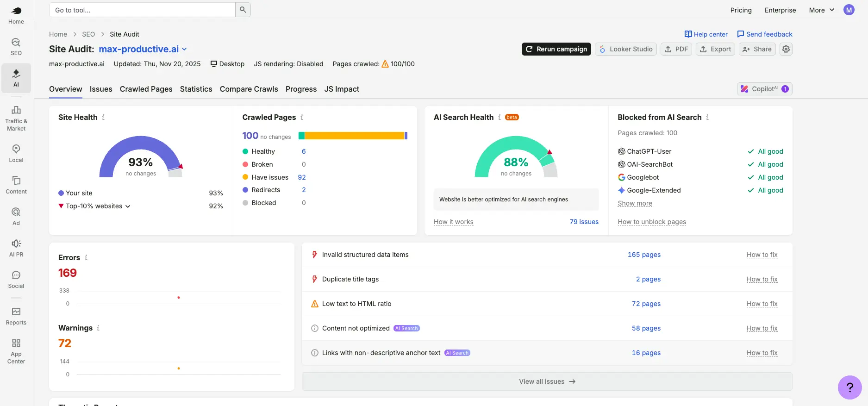Open the Social sidebar section

click(16, 280)
